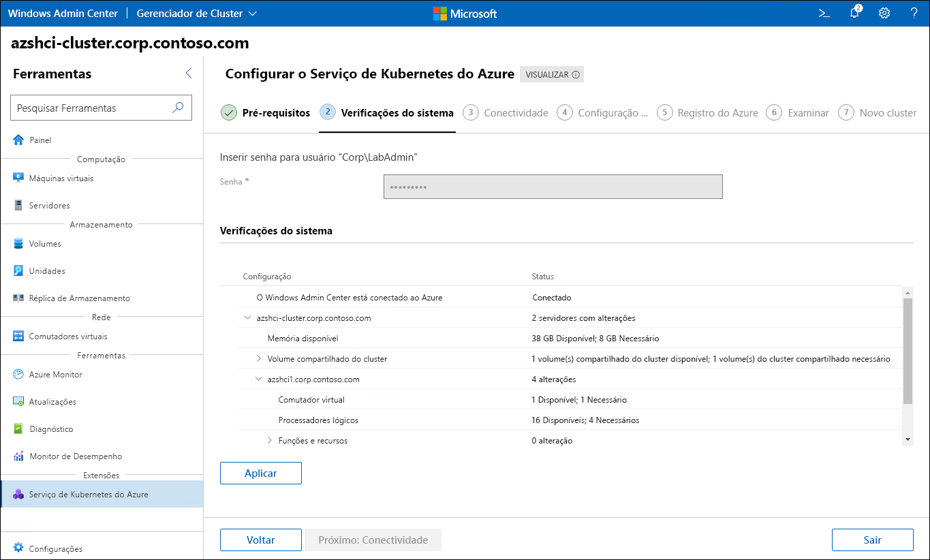Click the Volumes icon
The height and width of the screenshot is (560, 930).
pyautogui.click(x=19, y=243)
